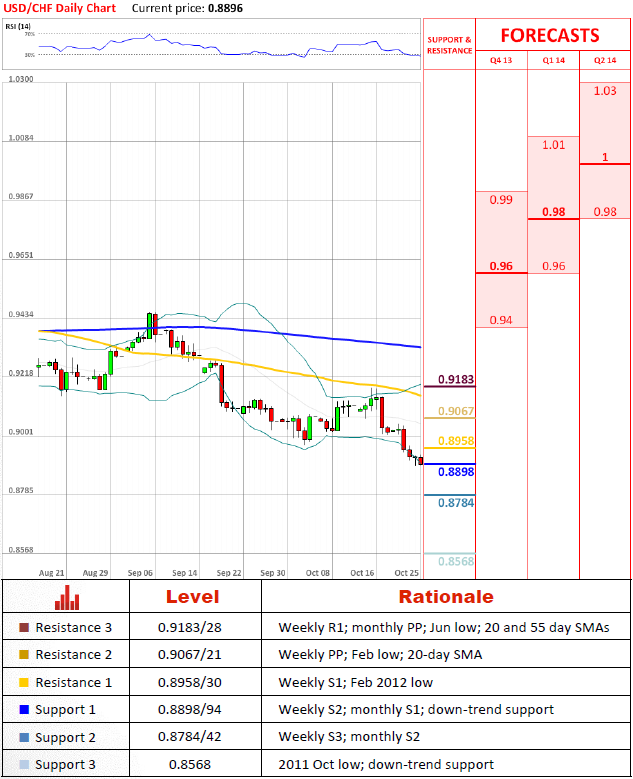Click the Support 2 steel-blue color swatch

pos(24,737)
